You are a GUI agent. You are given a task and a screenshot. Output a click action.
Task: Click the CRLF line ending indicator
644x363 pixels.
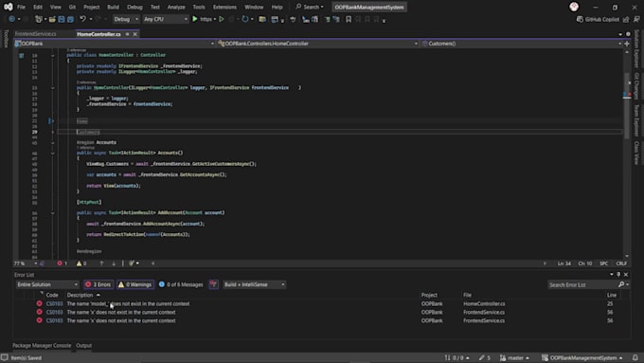(621, 263)
